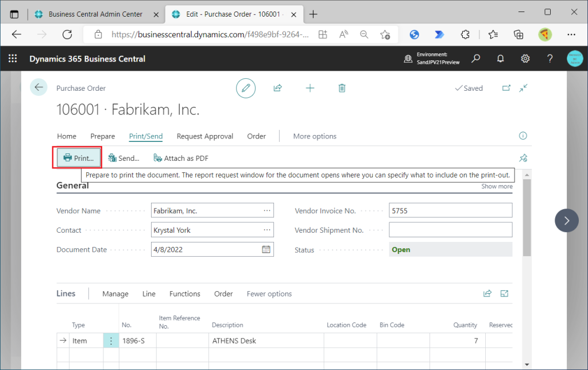Collapse the page with arrows icon
Image resolution: width=588 pixels, height=370 pixels.
524,88
